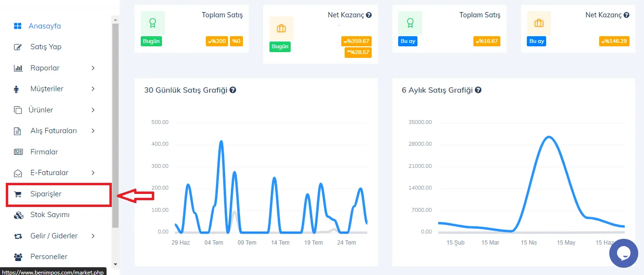The image size is (644, 275).
Task: Click the Personeller people icon
Action: coord(18,257)
